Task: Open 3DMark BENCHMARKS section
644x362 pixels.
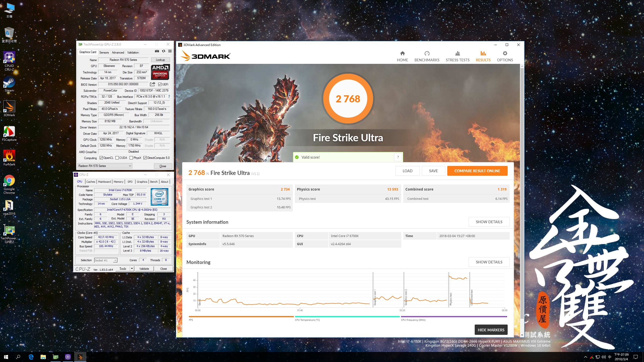Action: 427,57
